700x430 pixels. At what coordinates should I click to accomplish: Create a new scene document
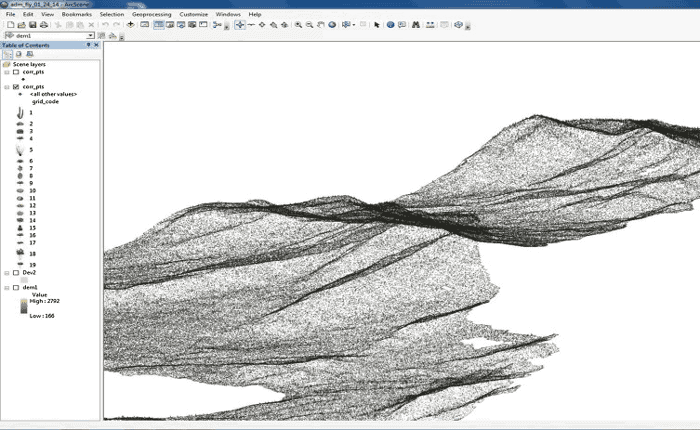click(x=10, y=25)
